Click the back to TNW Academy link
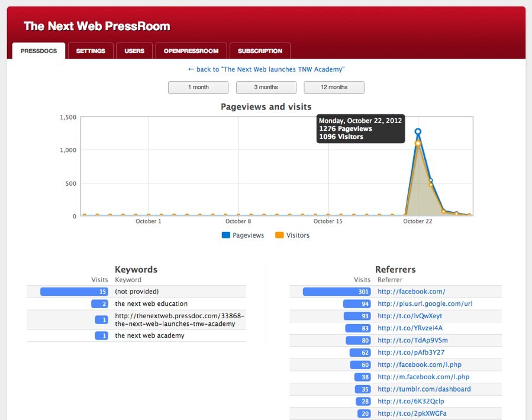The image size is (532, 420). (266, 69)
